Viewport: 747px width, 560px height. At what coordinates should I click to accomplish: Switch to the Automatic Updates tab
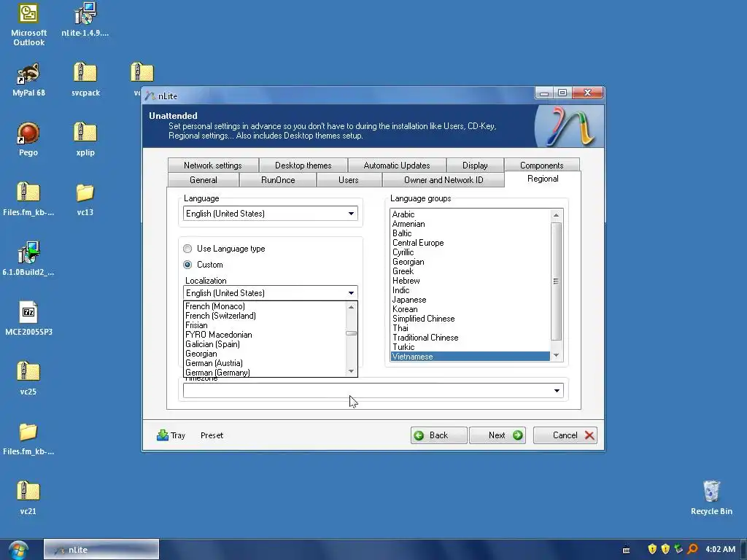[x=397, y=166]
